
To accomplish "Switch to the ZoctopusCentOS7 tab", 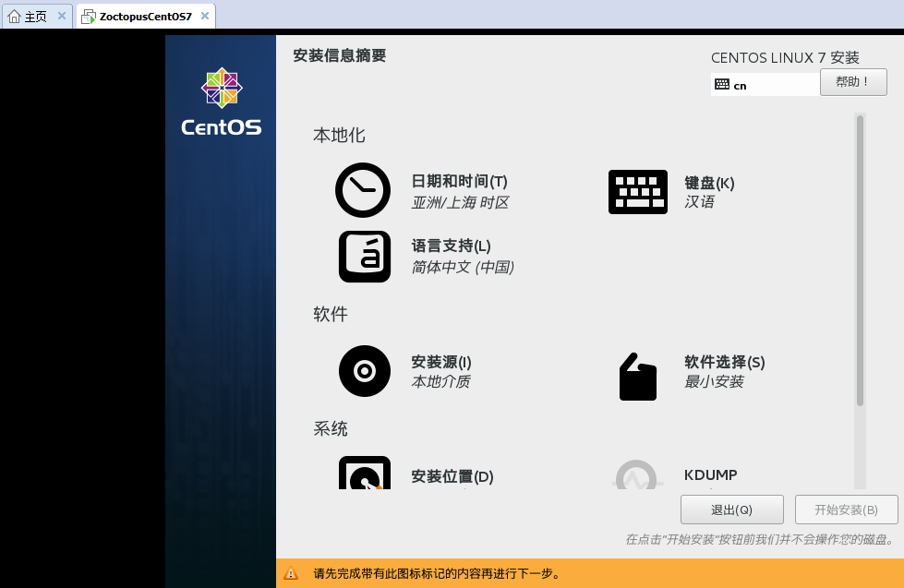I will (x=145, y=16).
